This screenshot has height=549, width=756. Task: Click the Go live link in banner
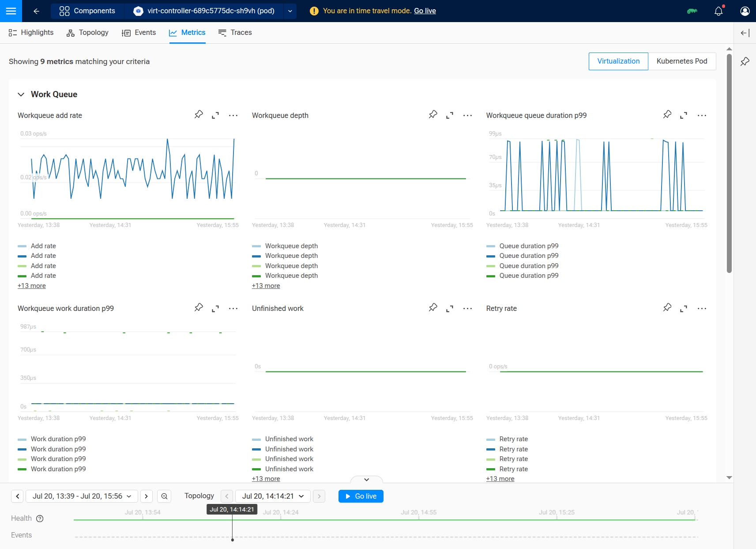[x=425, y=11]
